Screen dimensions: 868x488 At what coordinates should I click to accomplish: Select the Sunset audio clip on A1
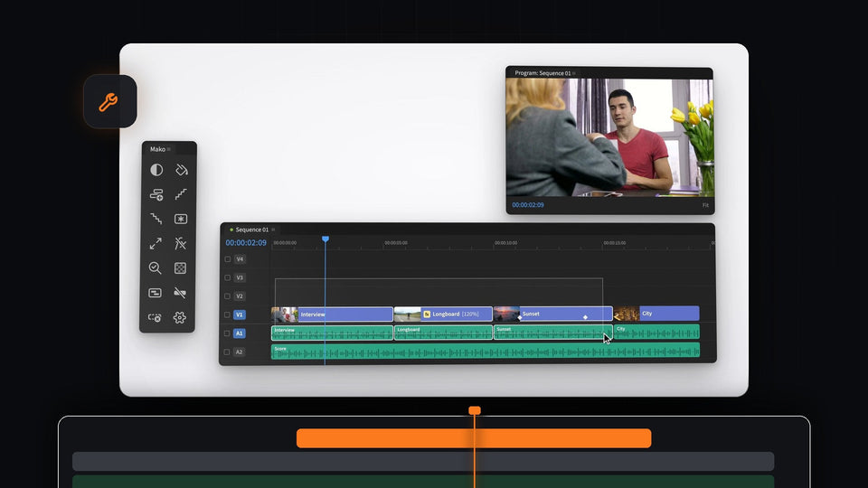(x=552, y=333)
